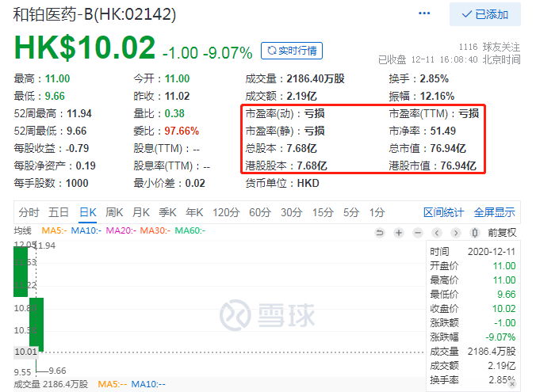Click the 市净率 value 51.49
This screenshot has height=392, width=536.
pyautogui.click(x=443, y=131)
